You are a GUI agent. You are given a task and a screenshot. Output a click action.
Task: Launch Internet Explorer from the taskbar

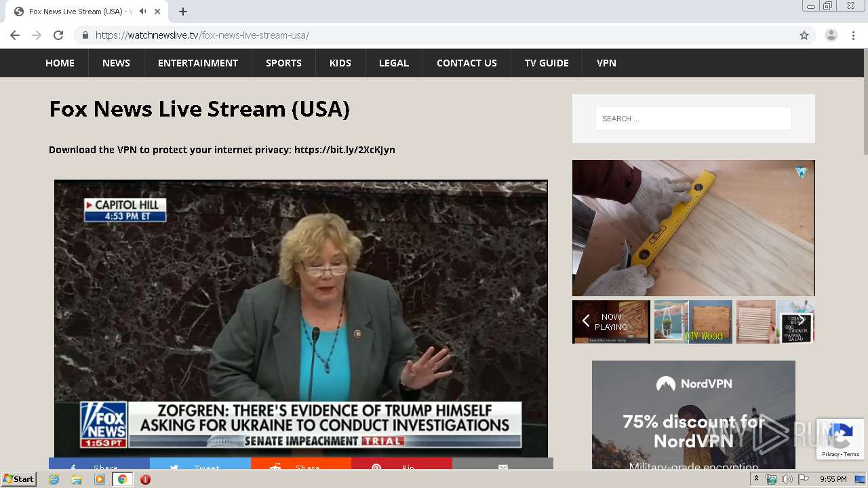(54, 479)
